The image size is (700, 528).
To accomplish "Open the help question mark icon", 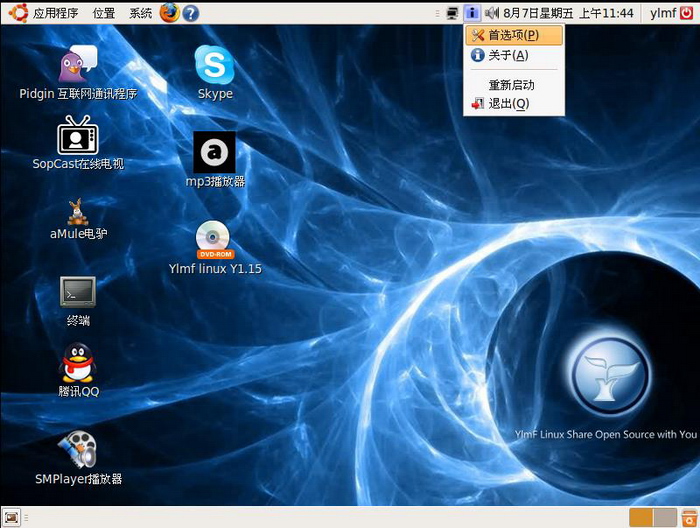I will pos(191,13).
